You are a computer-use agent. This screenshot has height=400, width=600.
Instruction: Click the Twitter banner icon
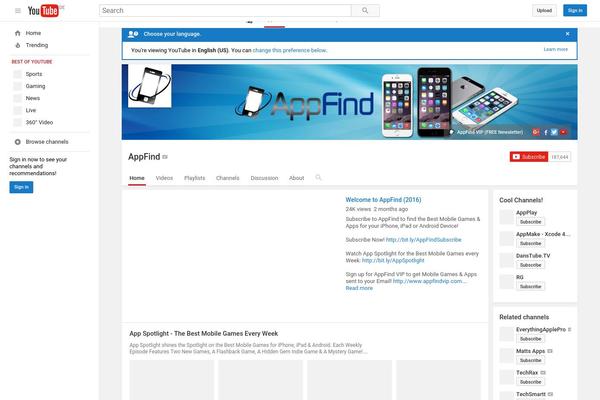(x=554, y=132)
